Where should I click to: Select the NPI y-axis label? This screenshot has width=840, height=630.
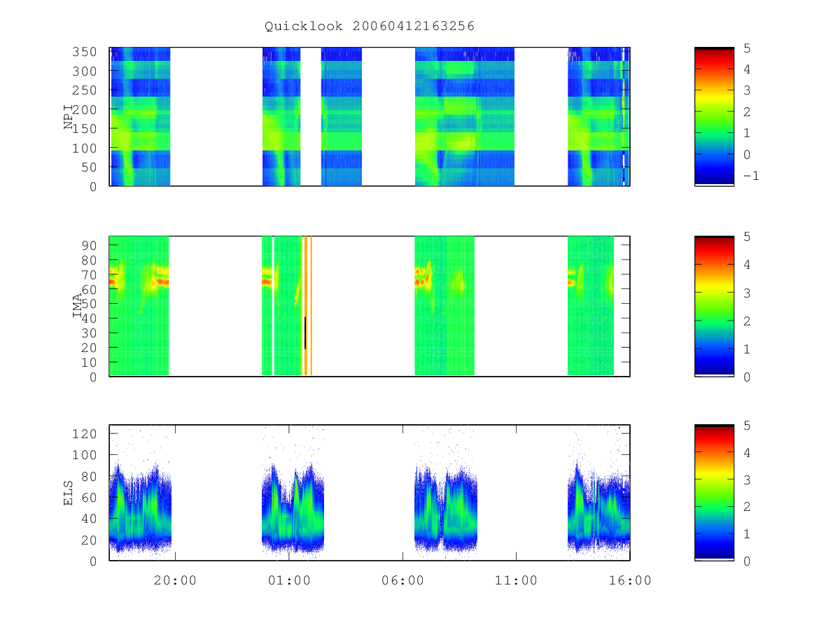[69, 117]
